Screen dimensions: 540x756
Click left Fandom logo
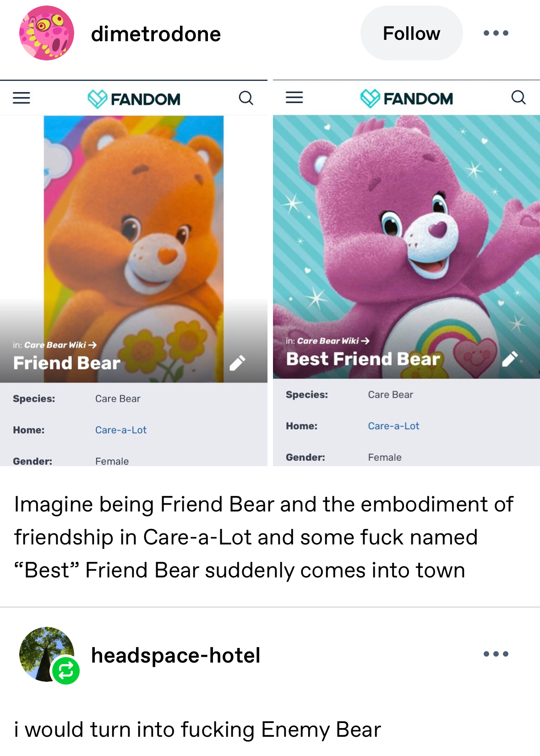click(x=134, y=98)
